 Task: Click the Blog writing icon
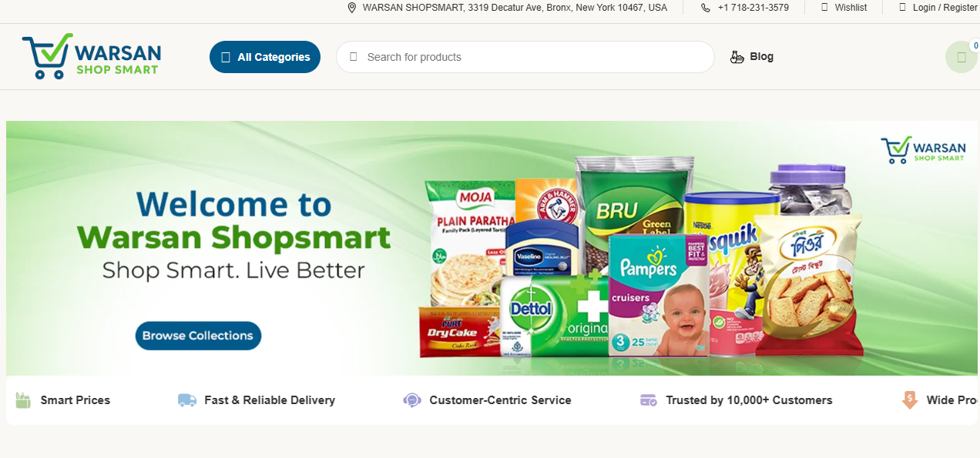[x=737, y=57]
